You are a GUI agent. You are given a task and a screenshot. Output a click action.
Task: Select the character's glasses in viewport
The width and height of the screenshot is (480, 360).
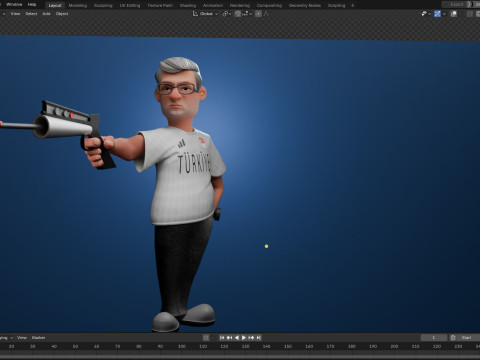tap(177, 89)
